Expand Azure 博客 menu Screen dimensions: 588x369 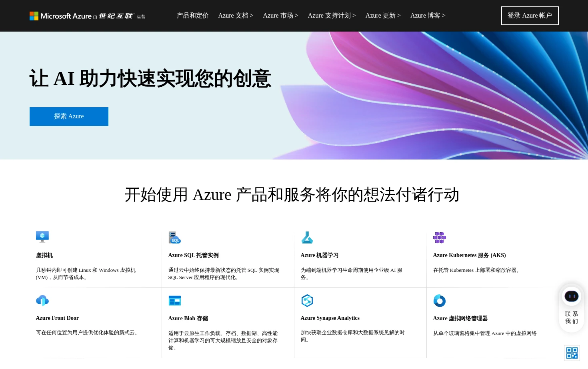tap(428, 16)
